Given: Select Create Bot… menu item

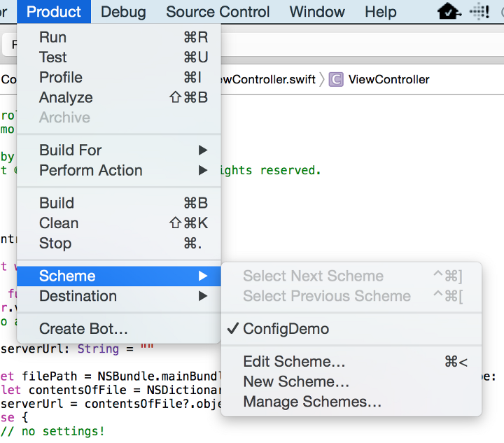Looking at the screenshot, I should (x=83, y=329).
